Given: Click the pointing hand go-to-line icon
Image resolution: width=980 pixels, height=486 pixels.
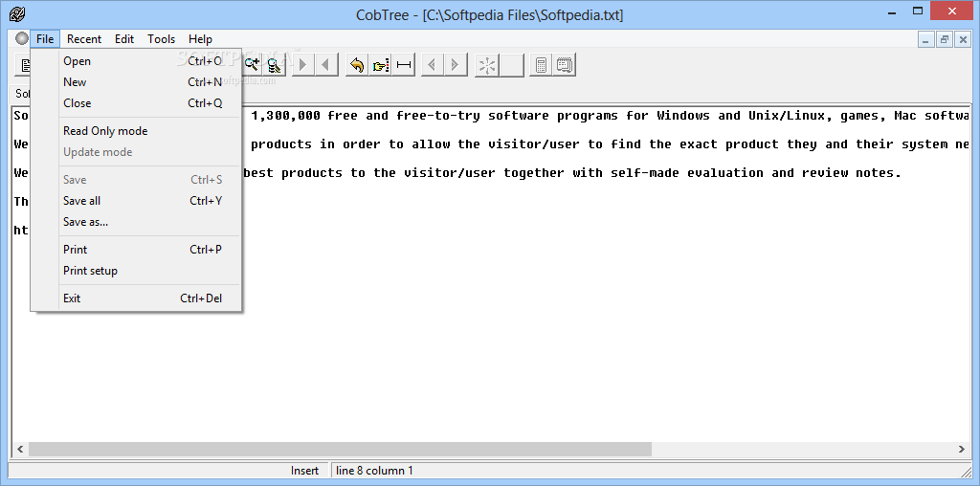Looking at the screenshot, I should click(x=380, y=64).
